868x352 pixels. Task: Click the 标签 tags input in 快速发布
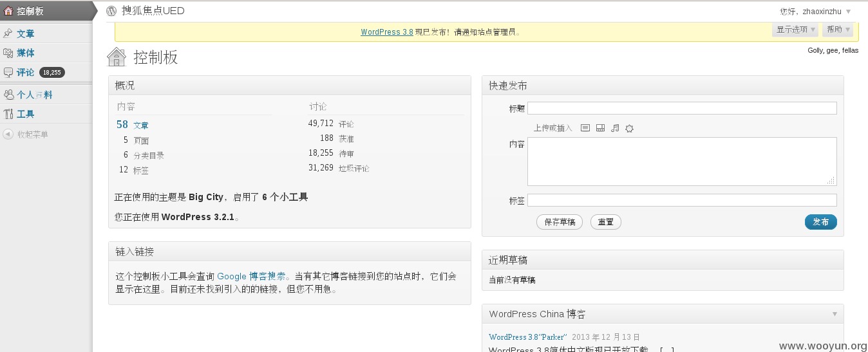tap(682, 200)
